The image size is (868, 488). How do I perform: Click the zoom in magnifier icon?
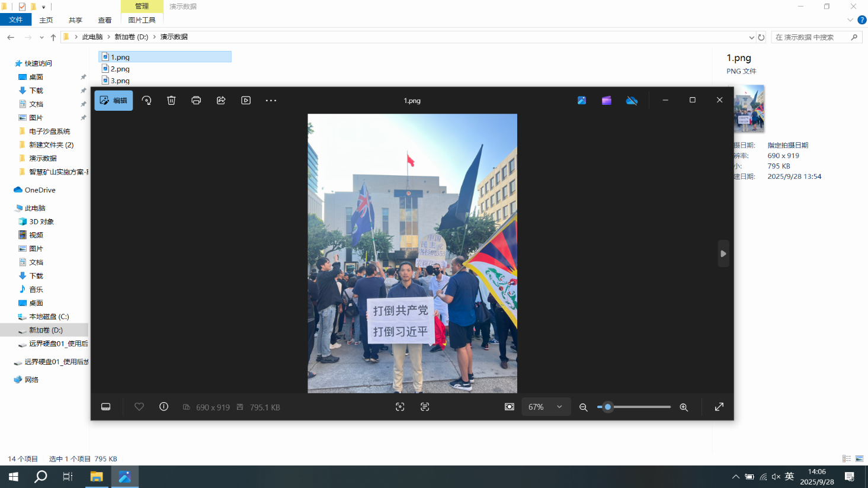pyautogui.click(x=684, y=407)
